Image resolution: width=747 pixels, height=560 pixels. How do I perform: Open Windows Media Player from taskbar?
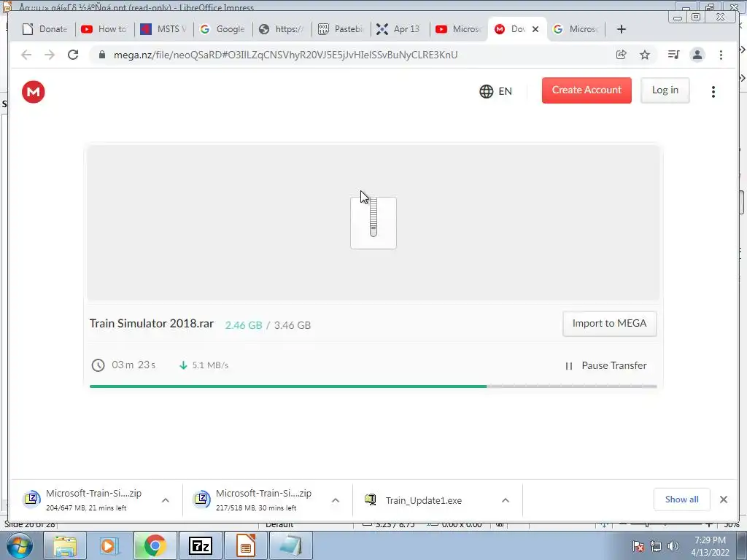[109, 545]
